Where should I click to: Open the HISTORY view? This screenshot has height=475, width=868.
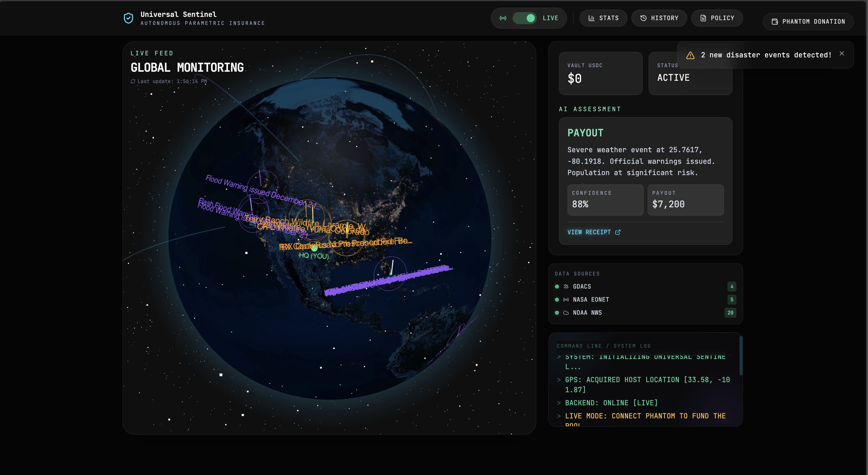point(659,18)
